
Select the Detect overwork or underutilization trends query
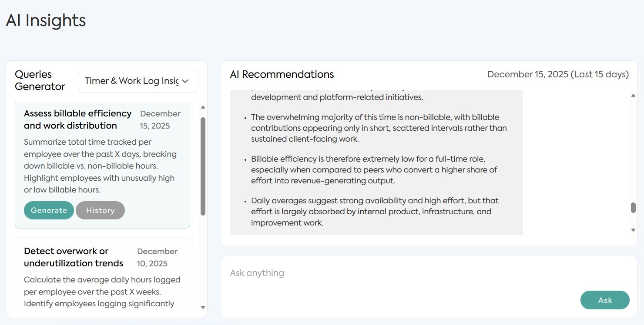click(x=74, y=257)
